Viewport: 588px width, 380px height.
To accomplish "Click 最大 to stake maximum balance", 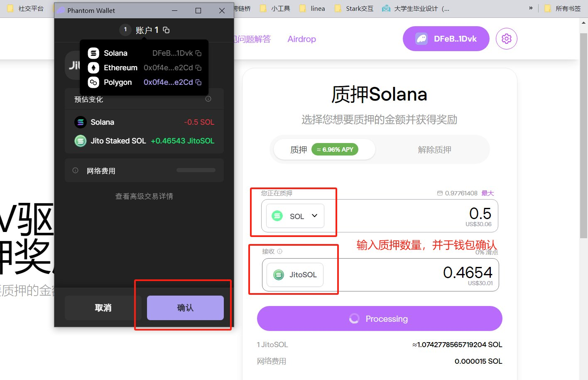I will click(x=488, y=193).
